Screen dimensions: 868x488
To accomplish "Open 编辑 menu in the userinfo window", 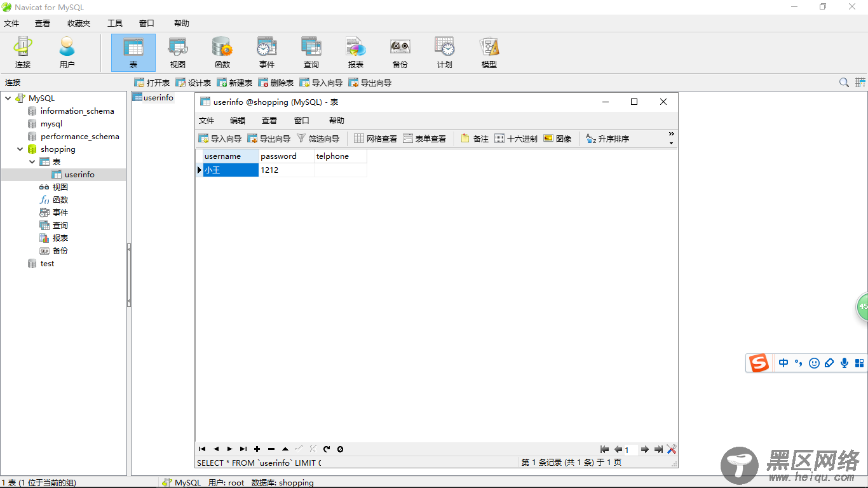I will click(x=238, y=121).
